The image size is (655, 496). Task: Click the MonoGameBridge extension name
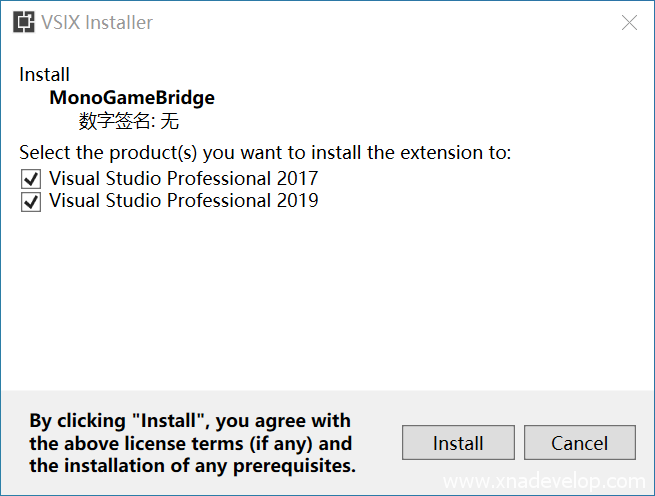132,98
